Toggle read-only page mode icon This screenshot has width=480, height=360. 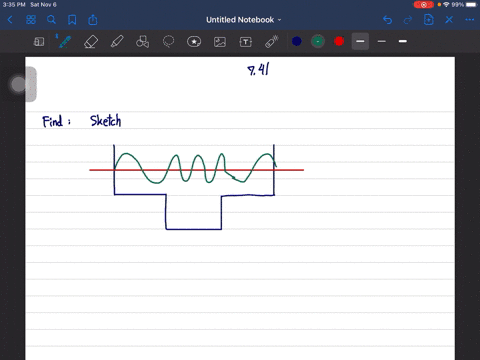pos(39,42)
